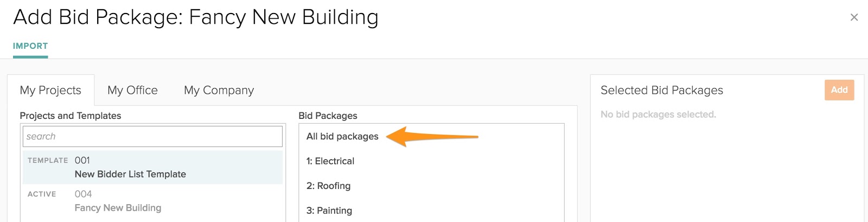Switch to the My Projects tab

pyautogui.click(x=50, y=90)
